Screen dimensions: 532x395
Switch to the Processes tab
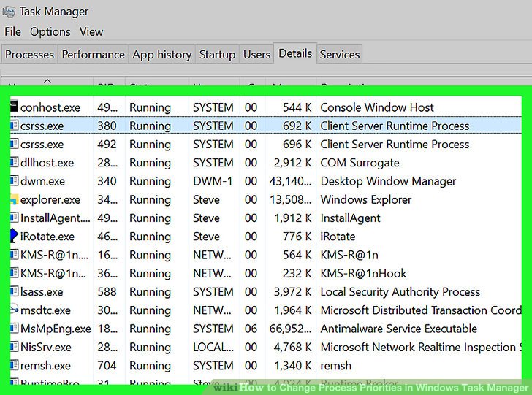[x=29, y=54]
